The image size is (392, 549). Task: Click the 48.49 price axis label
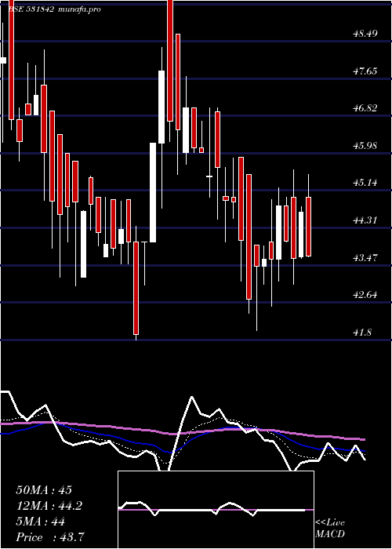(x=365, y=34)
